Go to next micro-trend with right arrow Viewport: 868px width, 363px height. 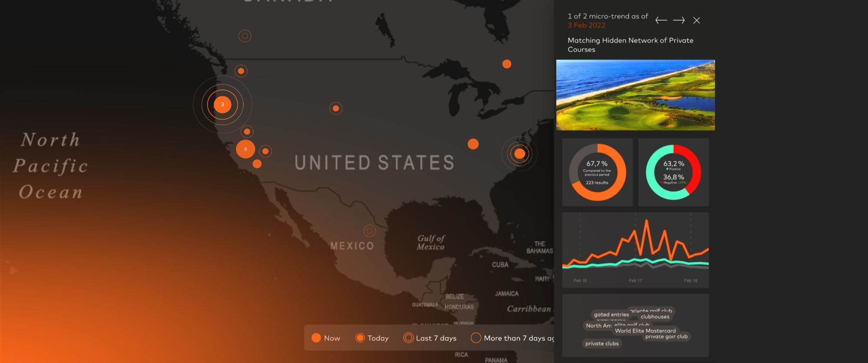click(679, 20)
